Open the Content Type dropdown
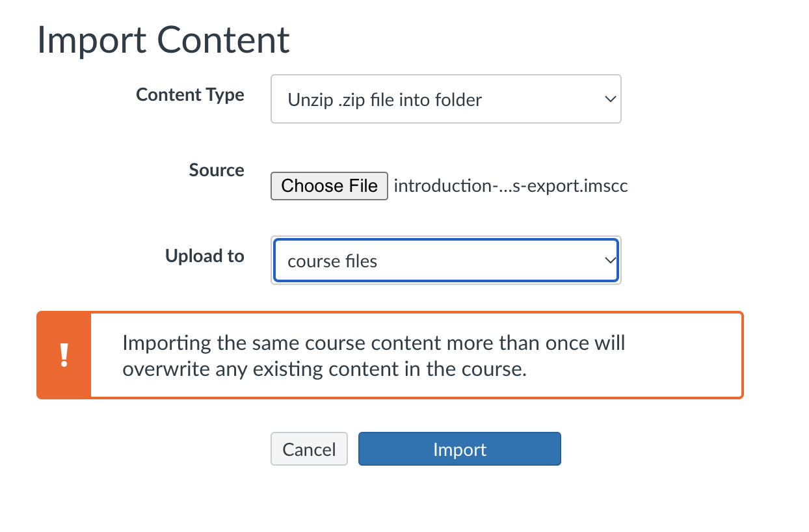Screen dimensions: 809x532 [445, 100]
